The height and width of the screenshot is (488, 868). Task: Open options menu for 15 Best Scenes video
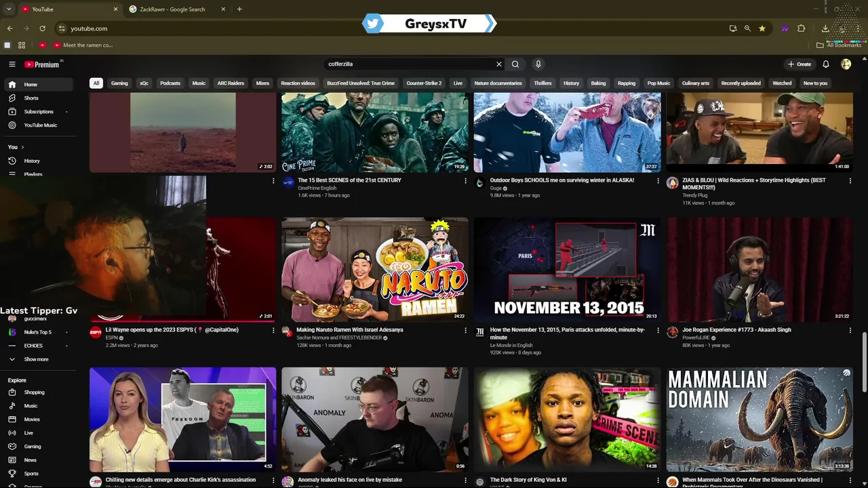point(465,181)
